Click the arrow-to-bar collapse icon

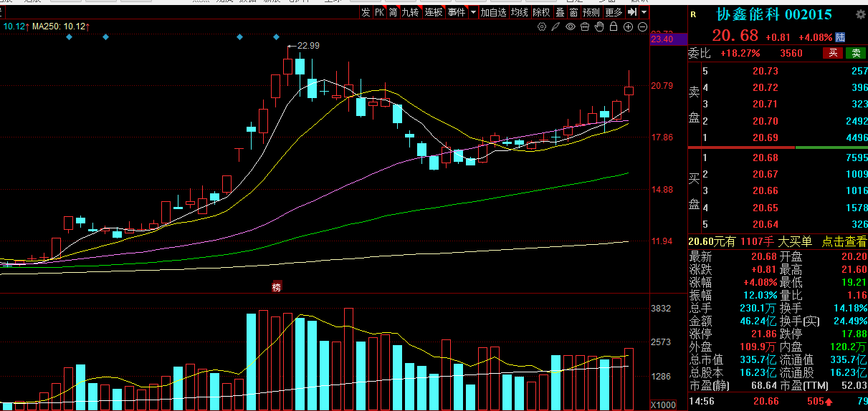[632, 12]
